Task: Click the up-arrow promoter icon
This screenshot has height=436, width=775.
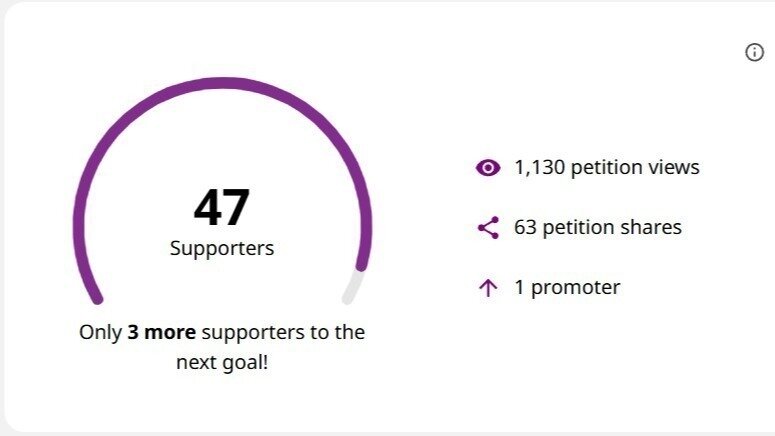Action: pos(488,289)
